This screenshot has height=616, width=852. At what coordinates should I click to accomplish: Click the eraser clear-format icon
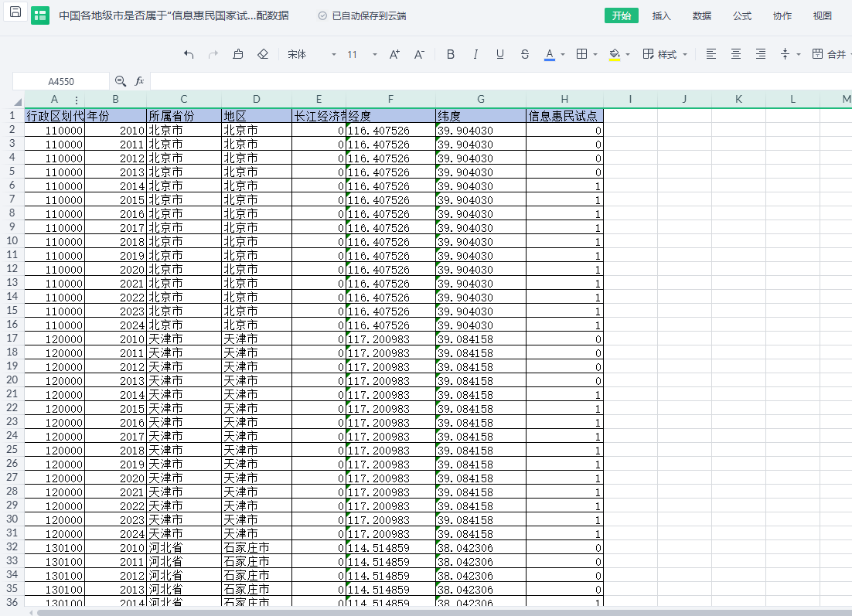[263, 54]
